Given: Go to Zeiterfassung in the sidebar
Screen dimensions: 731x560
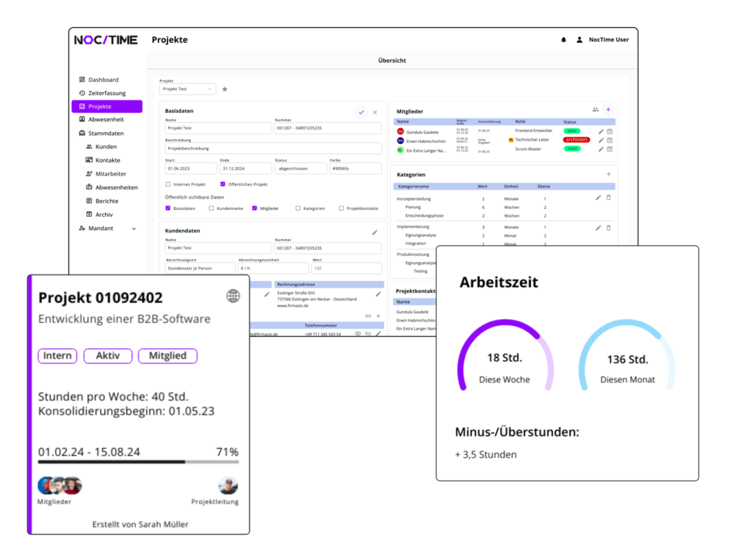Looking at the screenshot, I should click(x=107, y=93).
